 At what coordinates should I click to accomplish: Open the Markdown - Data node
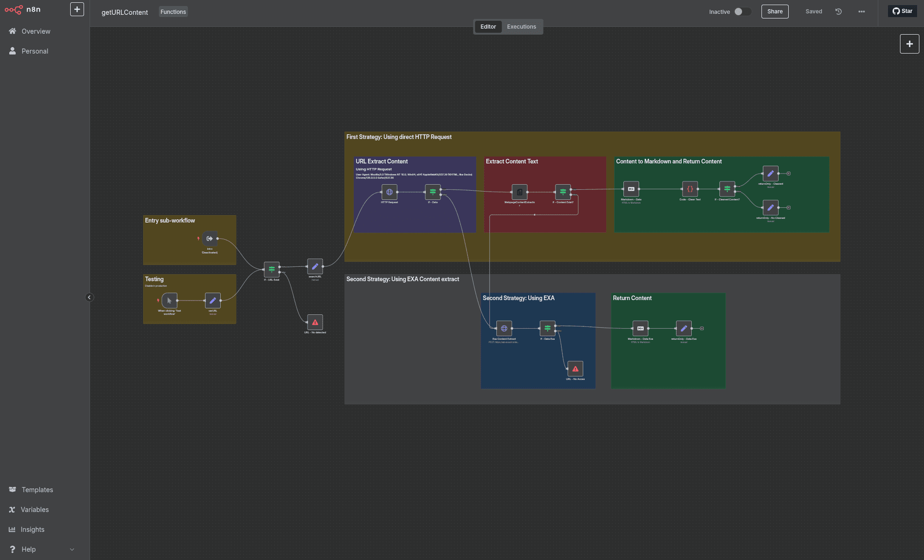point(631,189)
